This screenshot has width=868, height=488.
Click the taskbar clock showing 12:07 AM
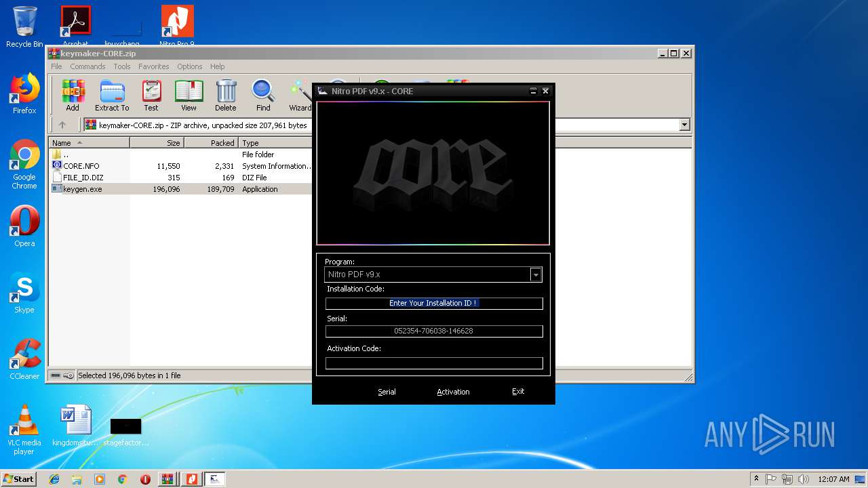point(833,479)
